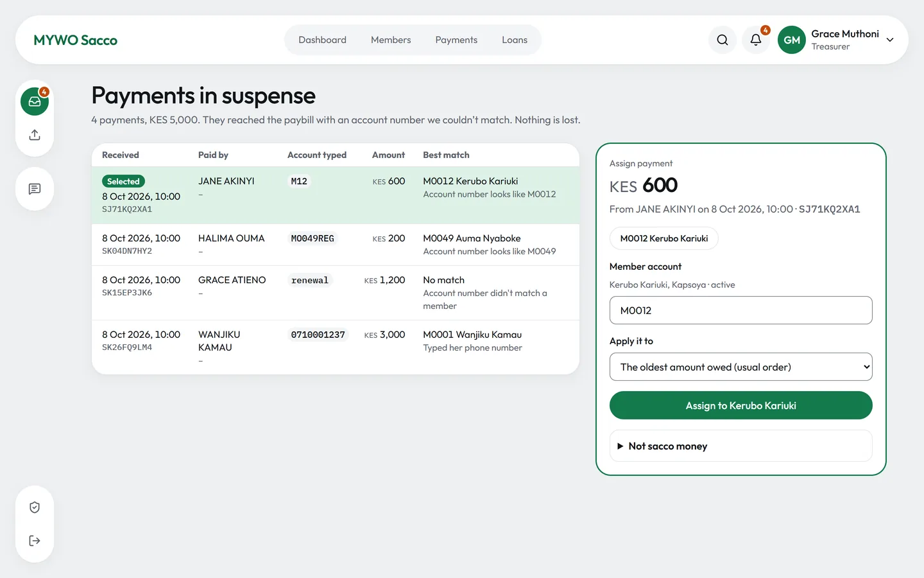This screenshot has width=924, height=578.
Task: Open the Apply it to dropdown
Action: (x=741, y=367)
